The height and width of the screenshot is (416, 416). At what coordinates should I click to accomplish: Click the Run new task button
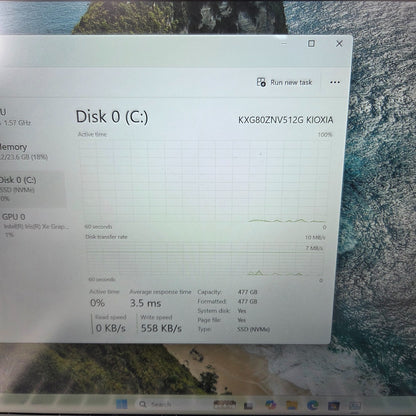click(x=284, y=82)
